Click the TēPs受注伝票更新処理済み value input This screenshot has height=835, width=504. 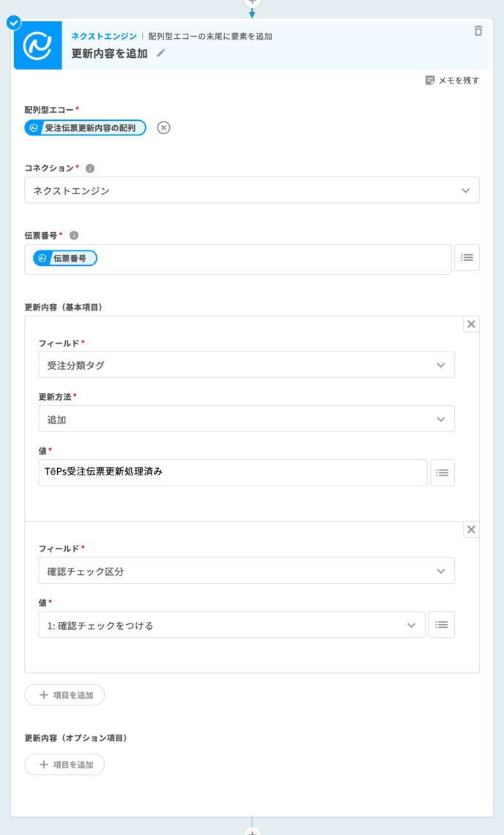click(x=232, y=472)
